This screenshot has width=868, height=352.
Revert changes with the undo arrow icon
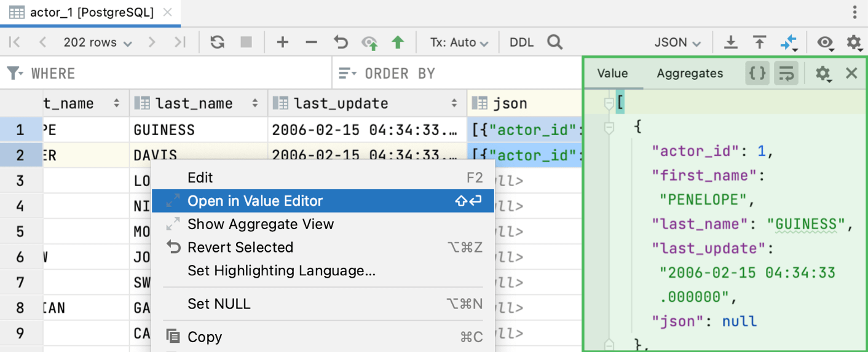[x=341, y=42]
